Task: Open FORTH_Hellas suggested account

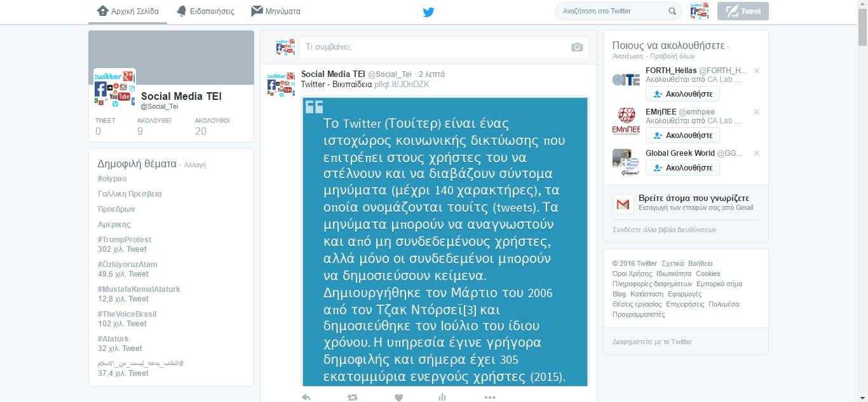Action: [x=671, y=71]
